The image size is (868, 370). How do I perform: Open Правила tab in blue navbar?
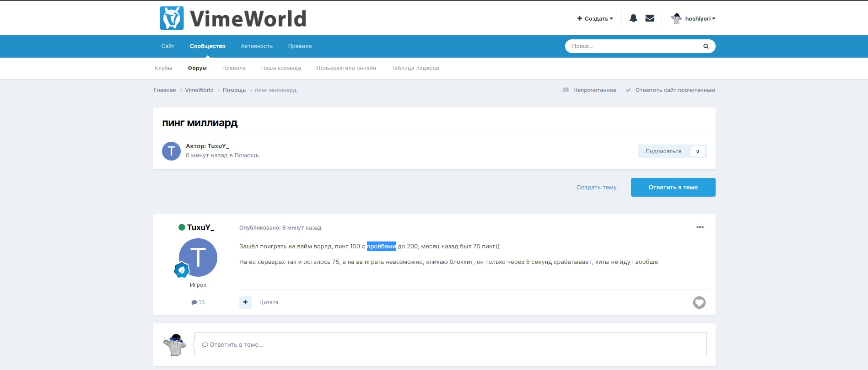tap(300, 46)
